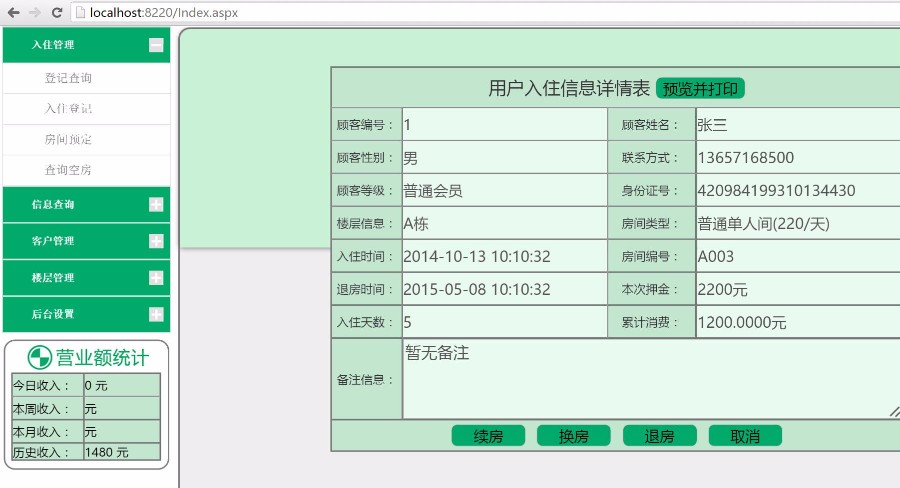Click the 换房 button
Viewport: 900px width, 488px height.
[x=573, y=436]
